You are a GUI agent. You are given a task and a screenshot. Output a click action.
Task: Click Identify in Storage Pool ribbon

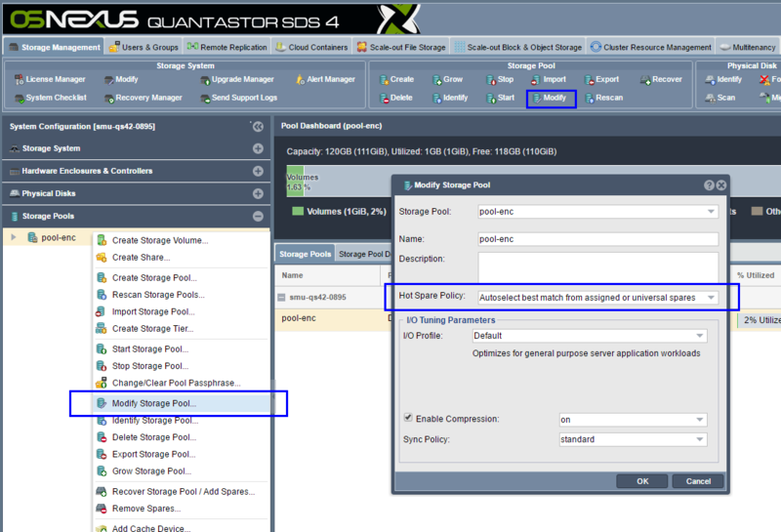click(x=450, y=98)
